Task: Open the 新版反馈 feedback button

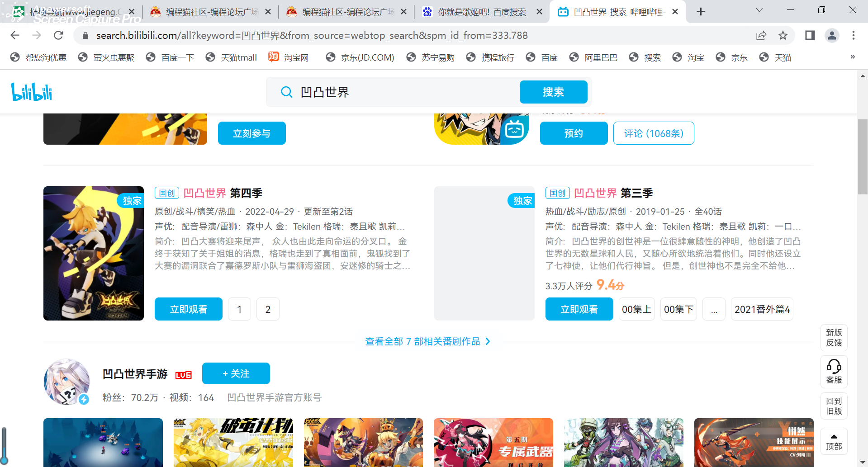Action: point(834,338)
